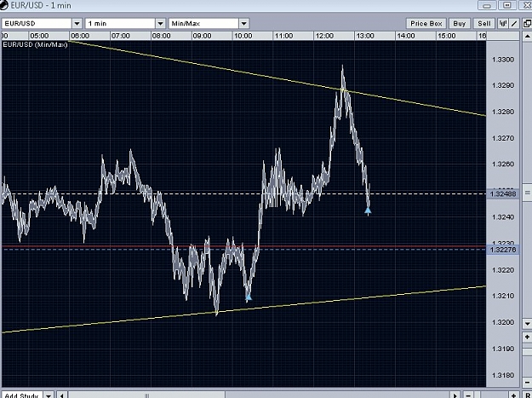Click the 1.32488 price label
This screenshot has height=398, width=532.
pos(503,194)
